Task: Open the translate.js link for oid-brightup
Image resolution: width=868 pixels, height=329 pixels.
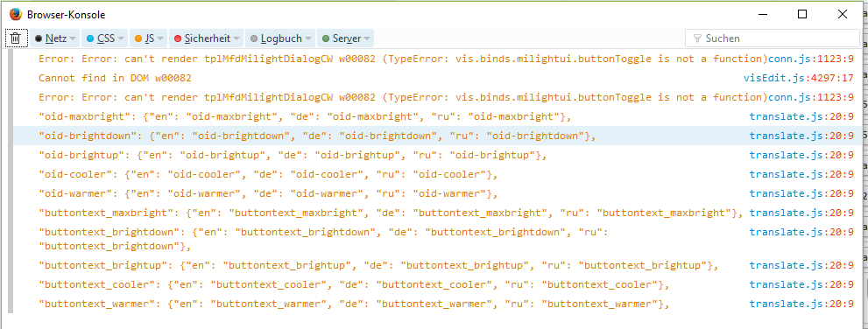Action: [801, 156]
